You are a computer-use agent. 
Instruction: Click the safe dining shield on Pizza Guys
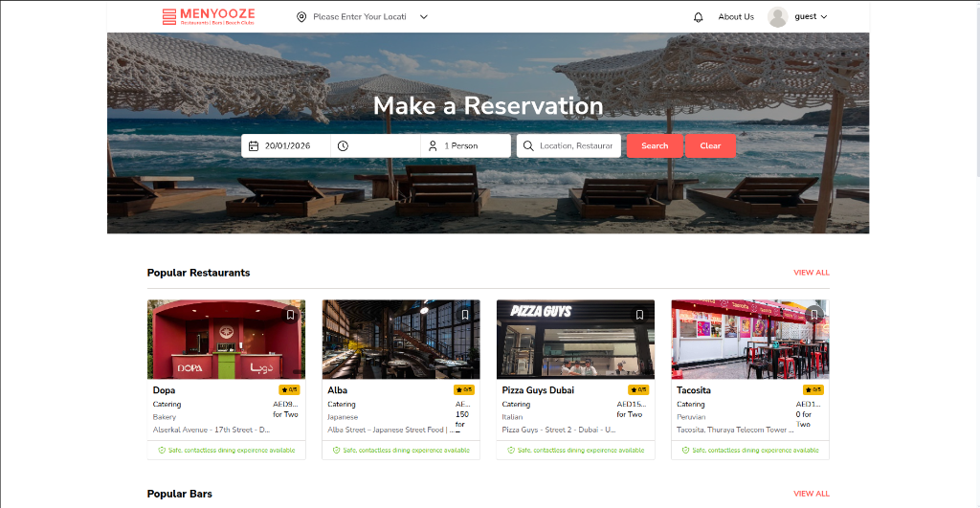pos(511,450)
